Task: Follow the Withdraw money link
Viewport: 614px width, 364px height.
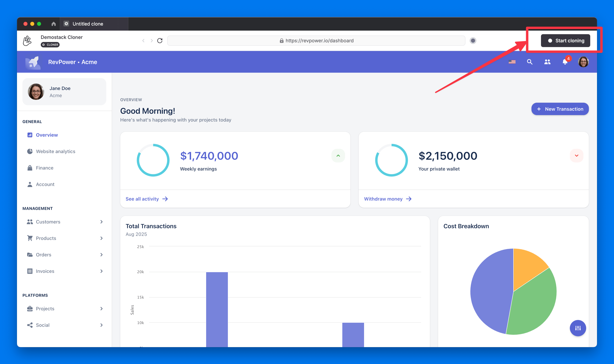Action: pos(388,199)
